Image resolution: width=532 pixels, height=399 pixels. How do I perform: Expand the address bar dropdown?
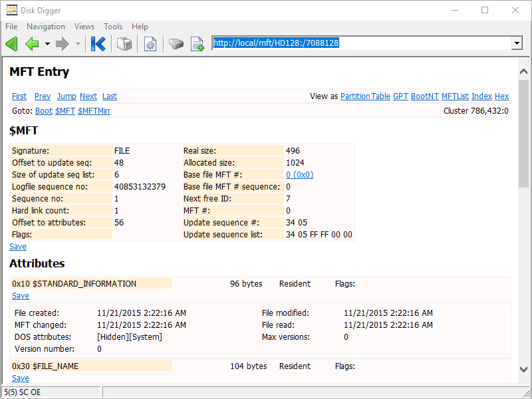(x=517, y=43)
